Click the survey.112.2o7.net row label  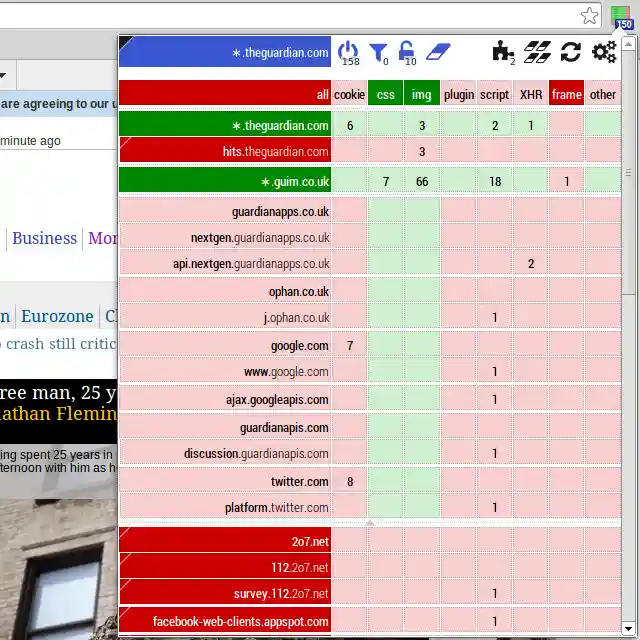[225, 592]
